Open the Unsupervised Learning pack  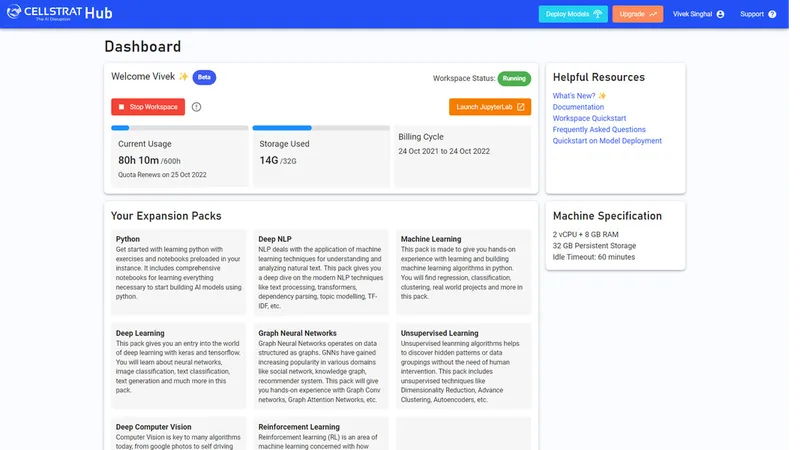pyautogui.click(x=463, y=365)
